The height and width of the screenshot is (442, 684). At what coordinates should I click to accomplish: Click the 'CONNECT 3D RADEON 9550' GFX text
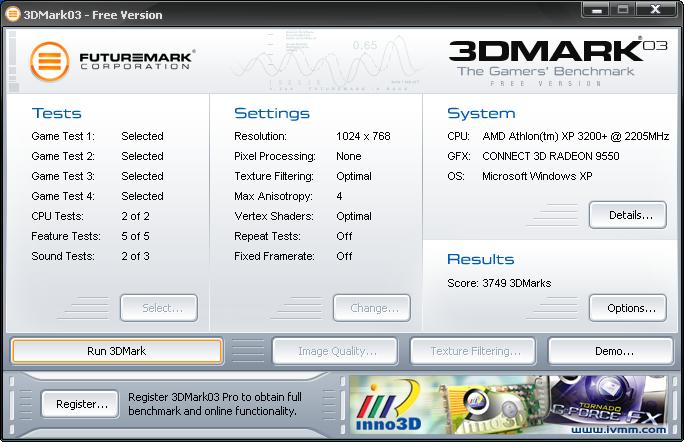[x=551, y=156]
